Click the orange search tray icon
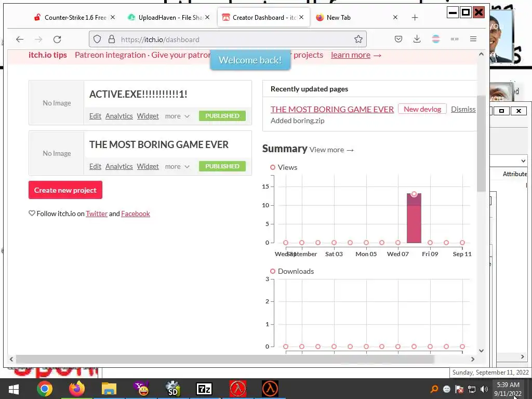 point(434,389)
